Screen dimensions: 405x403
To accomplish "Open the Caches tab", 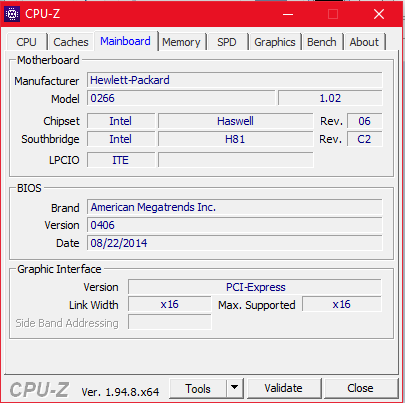I will tap(71, 42).
